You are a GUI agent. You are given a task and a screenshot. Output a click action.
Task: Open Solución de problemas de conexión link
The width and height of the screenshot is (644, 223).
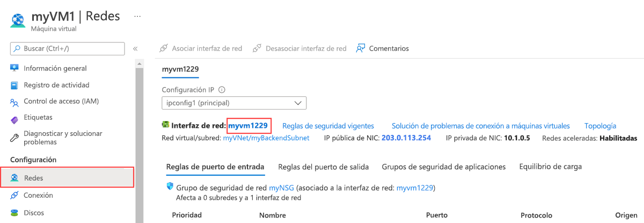[x=480, y=126]
